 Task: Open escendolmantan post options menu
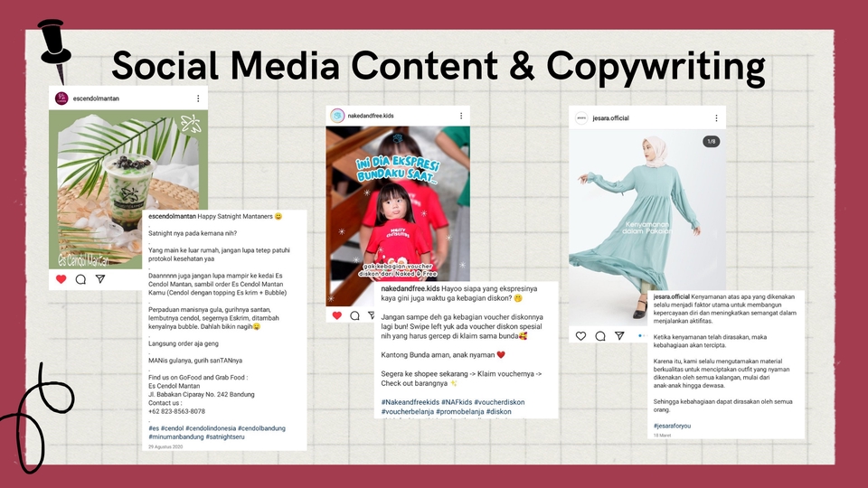[x=198, y=99]
